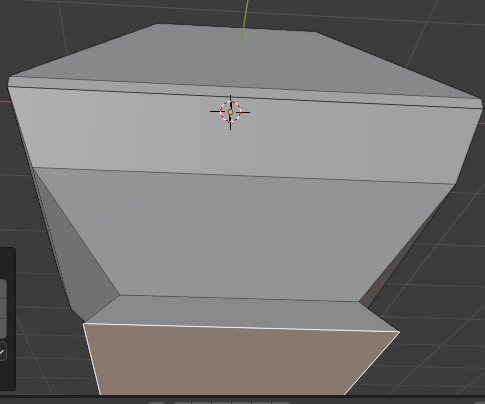The height and width of the screenshot is (404, 485).
Task: Click the red X axis line at left
Action: coord(3,101)
